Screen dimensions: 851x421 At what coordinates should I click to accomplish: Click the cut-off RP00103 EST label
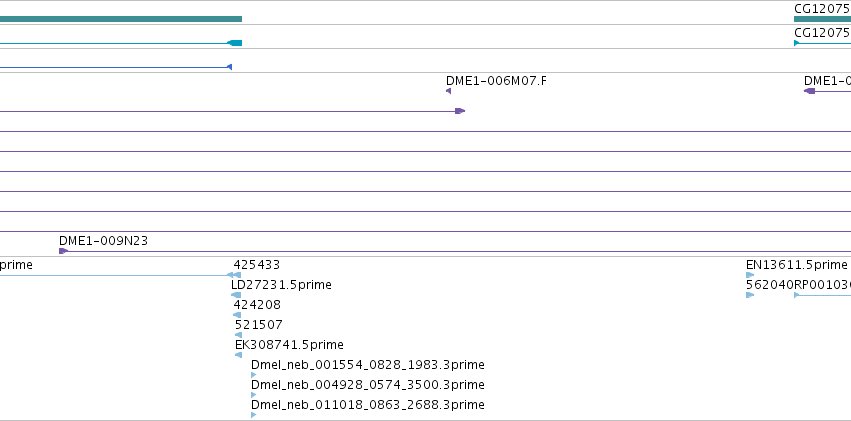[x=822, y=285]
